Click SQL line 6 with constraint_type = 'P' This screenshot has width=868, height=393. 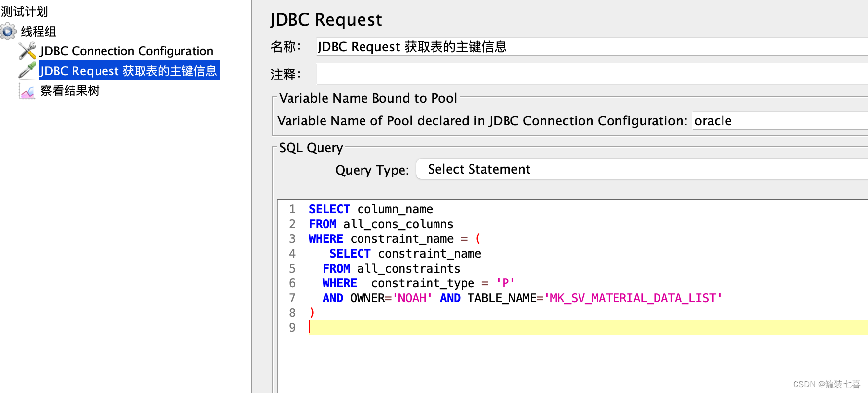coord(419,283)
